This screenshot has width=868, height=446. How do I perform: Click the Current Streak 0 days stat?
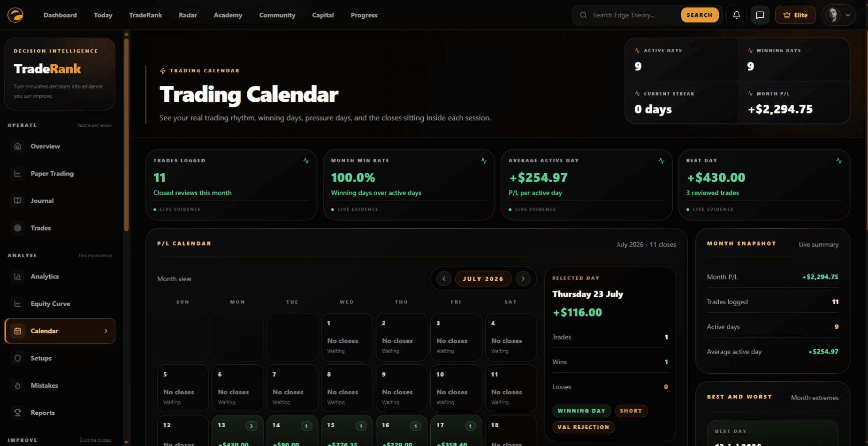(681, 102)
